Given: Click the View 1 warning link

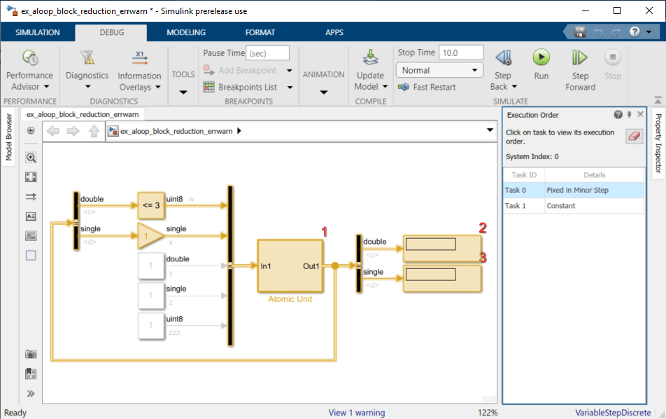Looking at the screenshot, I should click(x=357, y=413).
